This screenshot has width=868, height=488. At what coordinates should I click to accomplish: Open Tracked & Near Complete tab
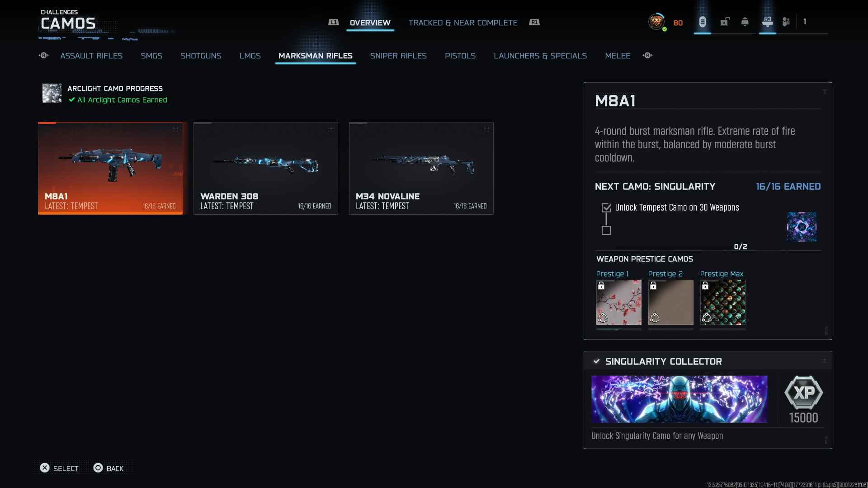click(x=462, y=23)
